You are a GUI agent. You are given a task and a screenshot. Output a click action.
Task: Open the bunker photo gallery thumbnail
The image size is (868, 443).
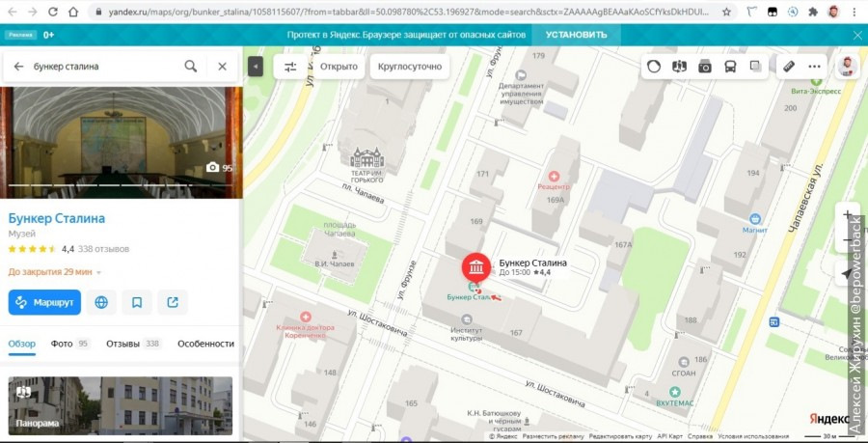[122, 142]
